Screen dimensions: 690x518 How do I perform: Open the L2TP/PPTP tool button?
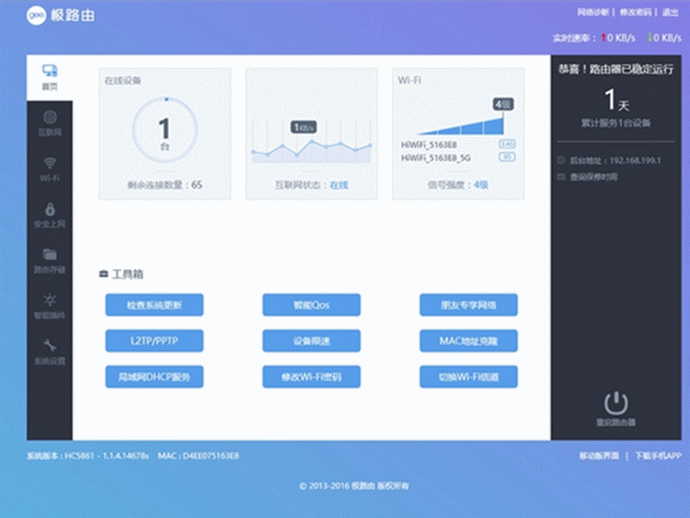tap(154, 341)
